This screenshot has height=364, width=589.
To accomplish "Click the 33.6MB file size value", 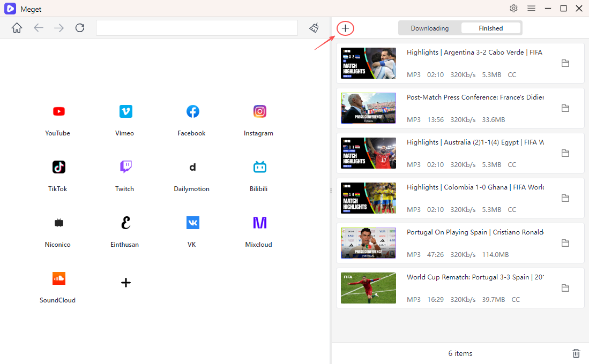I will [x=493, y=120].
